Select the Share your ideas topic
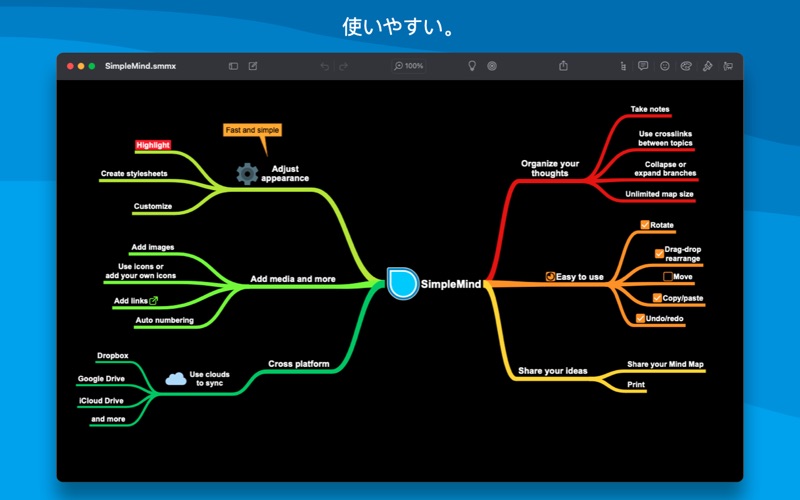Viewport: 800px width, 500px height. (553, 371)
